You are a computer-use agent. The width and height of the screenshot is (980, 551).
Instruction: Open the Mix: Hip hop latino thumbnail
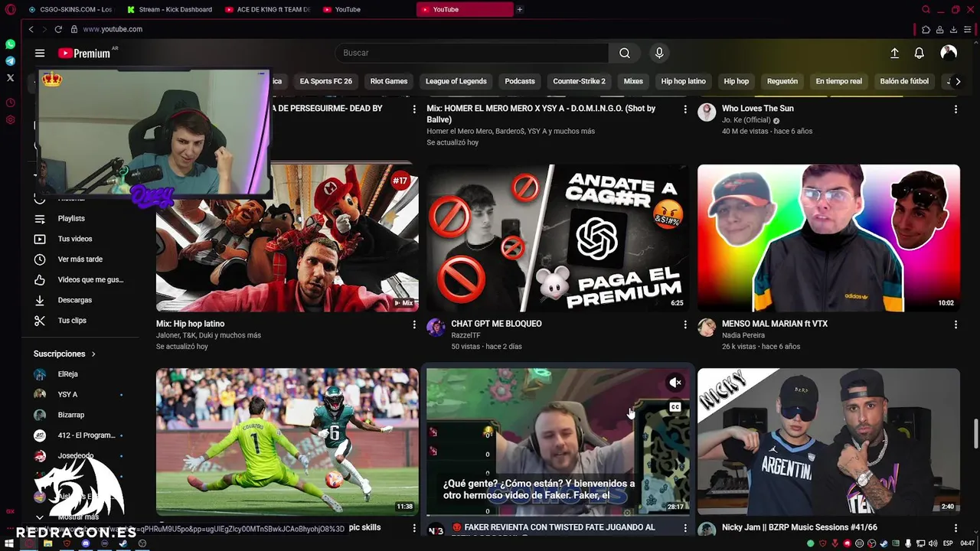[287, 237]
